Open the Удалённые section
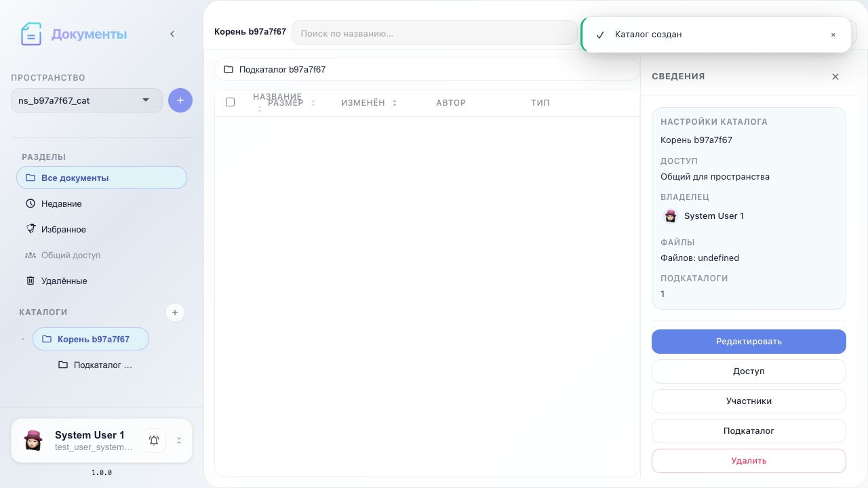The height and width of the screenshot is (488, 868). click(102, 281)
